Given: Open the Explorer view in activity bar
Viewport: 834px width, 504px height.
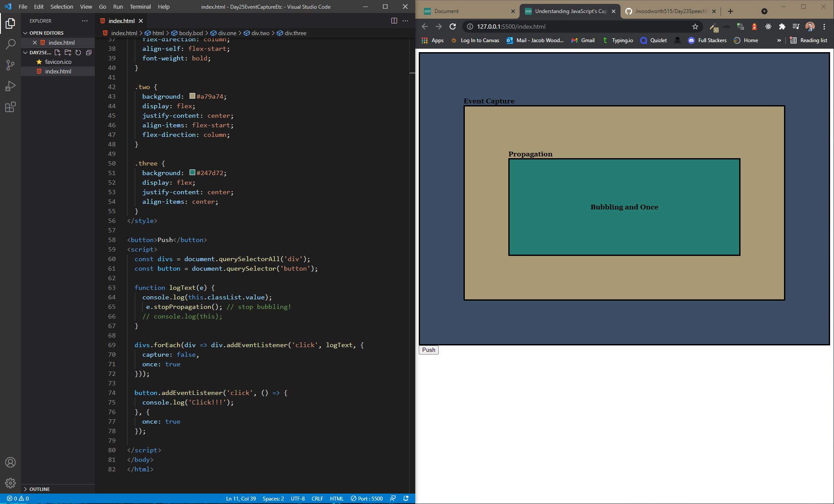Looking at the screenshot, I should tap(10, 23).
